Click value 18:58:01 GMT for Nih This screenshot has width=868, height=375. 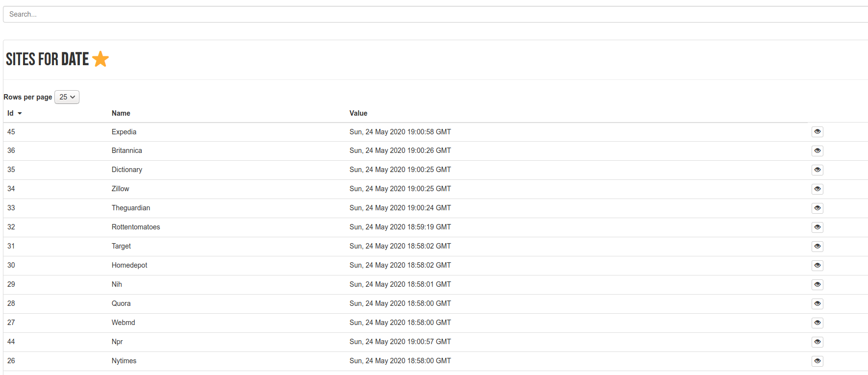pyautogui.click(x=400, y=284)
